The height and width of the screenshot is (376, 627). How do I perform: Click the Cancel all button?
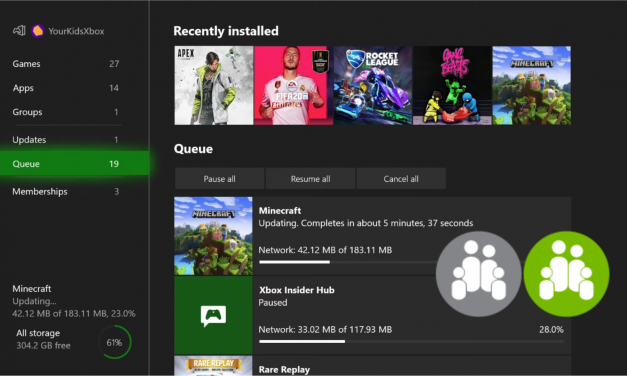click(x=401, y=178)
